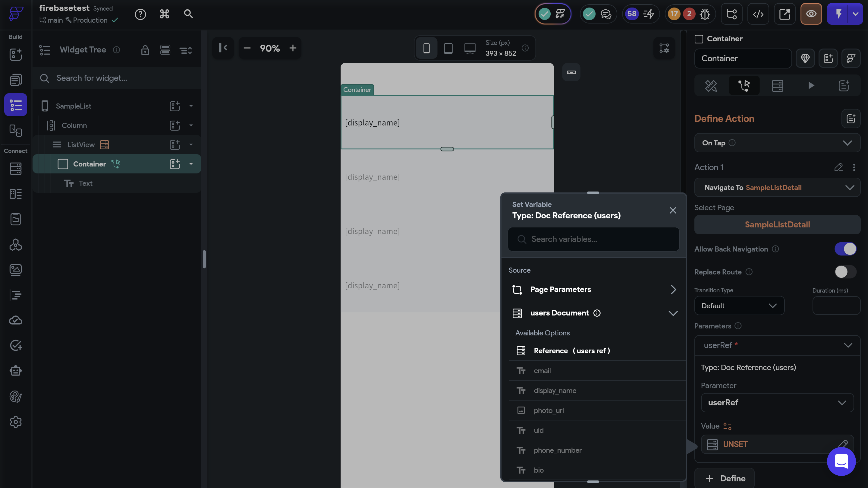Enable the Replace Route toggle
The image size is (868, 488).
pos(845,272)
